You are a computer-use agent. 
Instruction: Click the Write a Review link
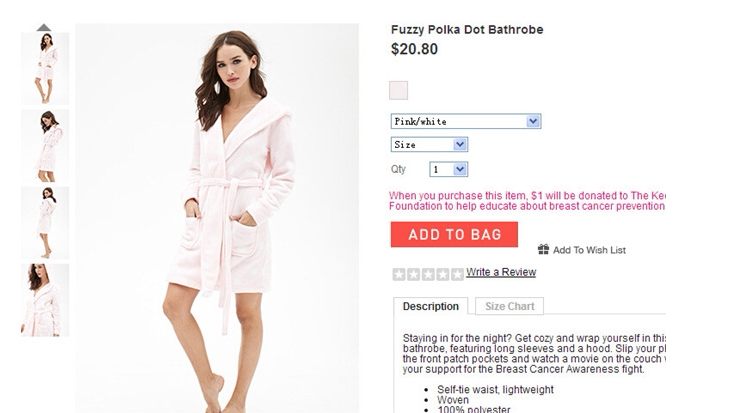point(501,272)
